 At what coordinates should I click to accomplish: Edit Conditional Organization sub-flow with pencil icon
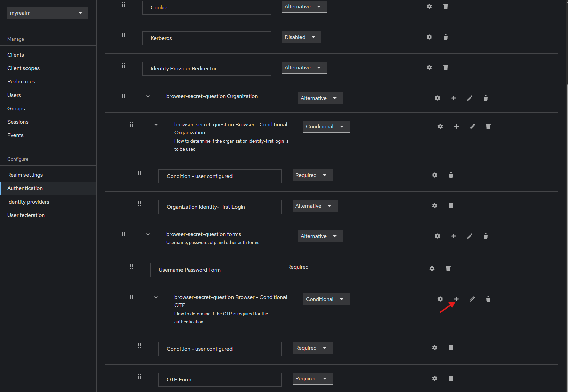[472, 126]
